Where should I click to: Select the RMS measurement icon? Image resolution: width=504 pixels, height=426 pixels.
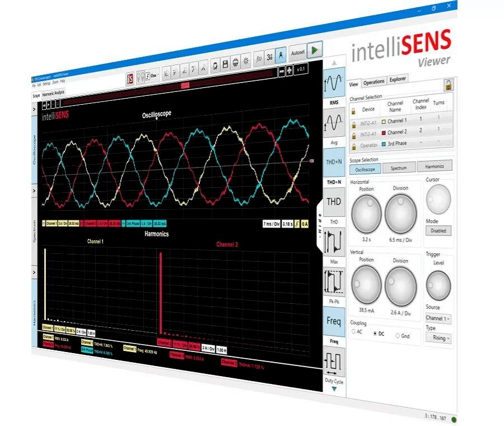334,84
